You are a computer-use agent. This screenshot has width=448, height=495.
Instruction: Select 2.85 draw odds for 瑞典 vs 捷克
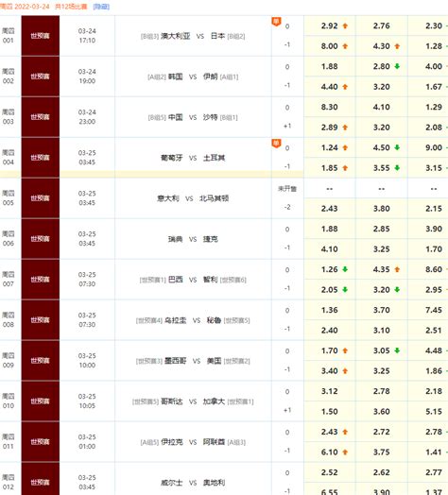pos(382,229)
